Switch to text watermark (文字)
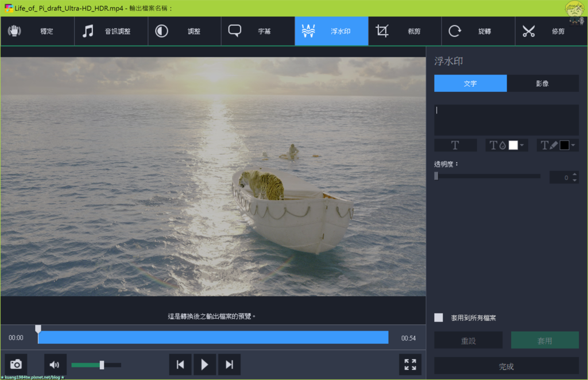 pyautogui.click(x=470, y=83)
